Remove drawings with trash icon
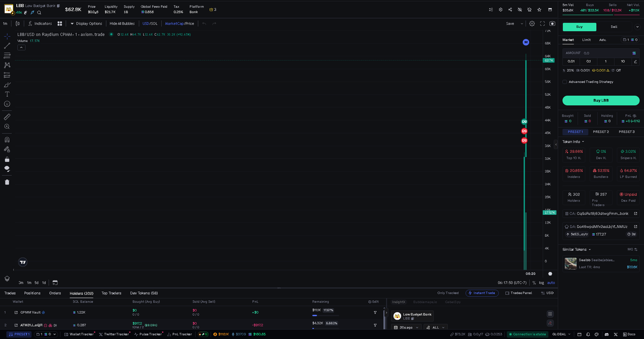 [x=7, y=182]
